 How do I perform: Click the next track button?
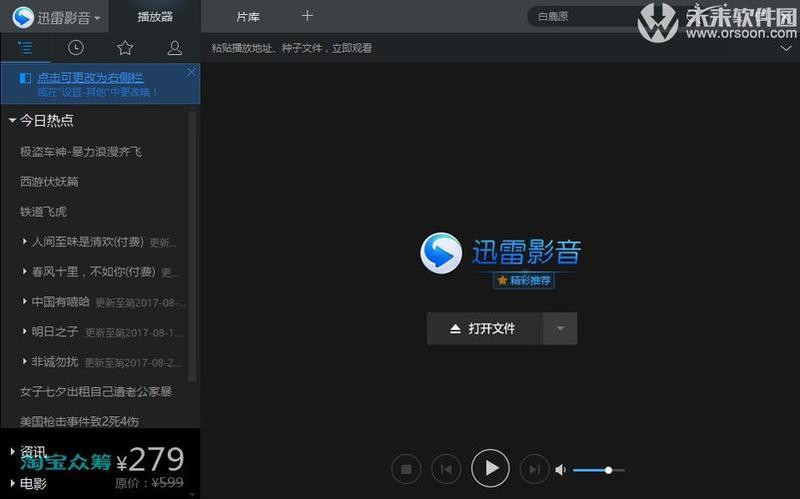click(534, 469)
